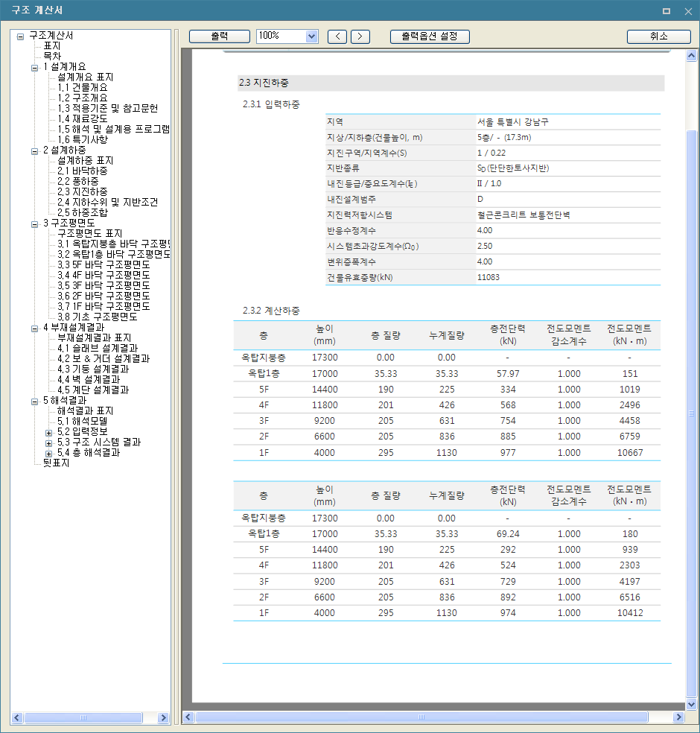700x733 pixels.
Task: Click the 11083 building weight value
Action: pos(489,277)
